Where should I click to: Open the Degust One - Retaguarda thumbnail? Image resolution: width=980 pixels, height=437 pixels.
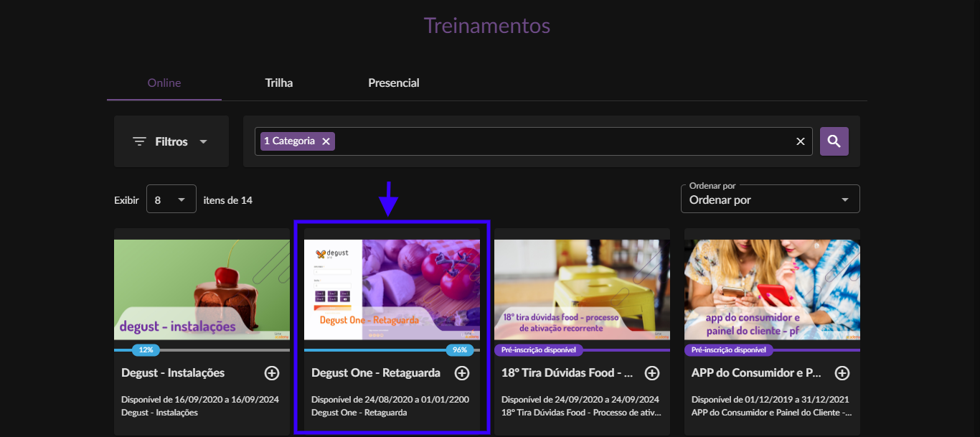tap(392, 289)
